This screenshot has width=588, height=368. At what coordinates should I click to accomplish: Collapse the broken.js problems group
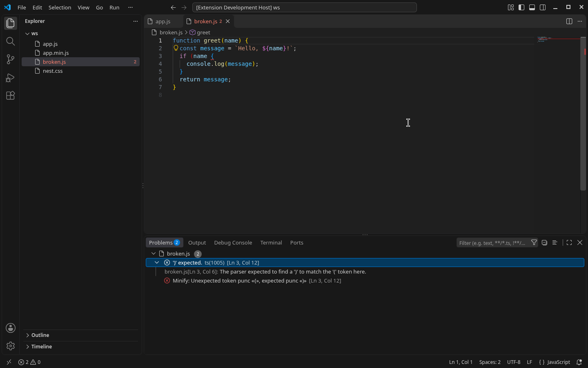(154, 254)
